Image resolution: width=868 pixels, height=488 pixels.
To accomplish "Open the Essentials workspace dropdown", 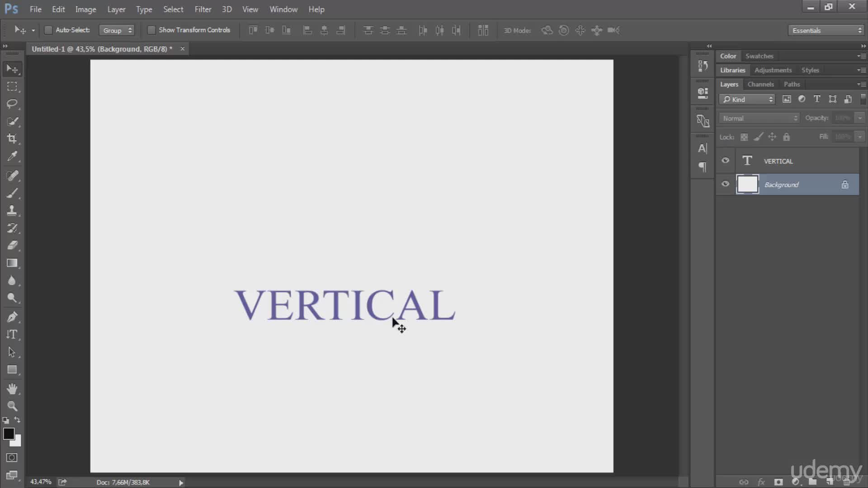I will (x=826, y=30).
